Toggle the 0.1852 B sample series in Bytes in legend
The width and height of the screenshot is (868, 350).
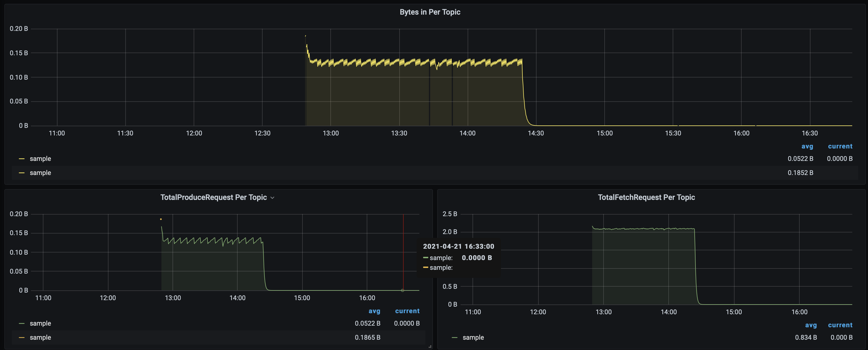click(x=40, y=173)
